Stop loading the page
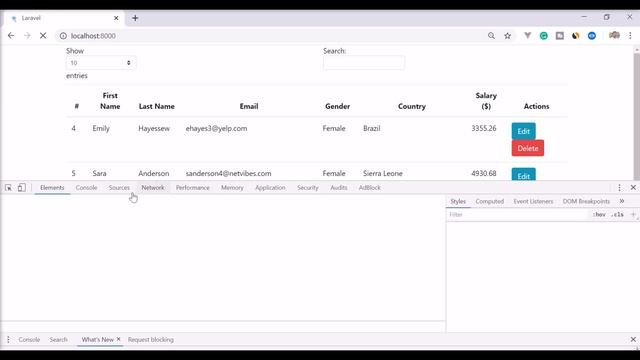 click(43, 36)
